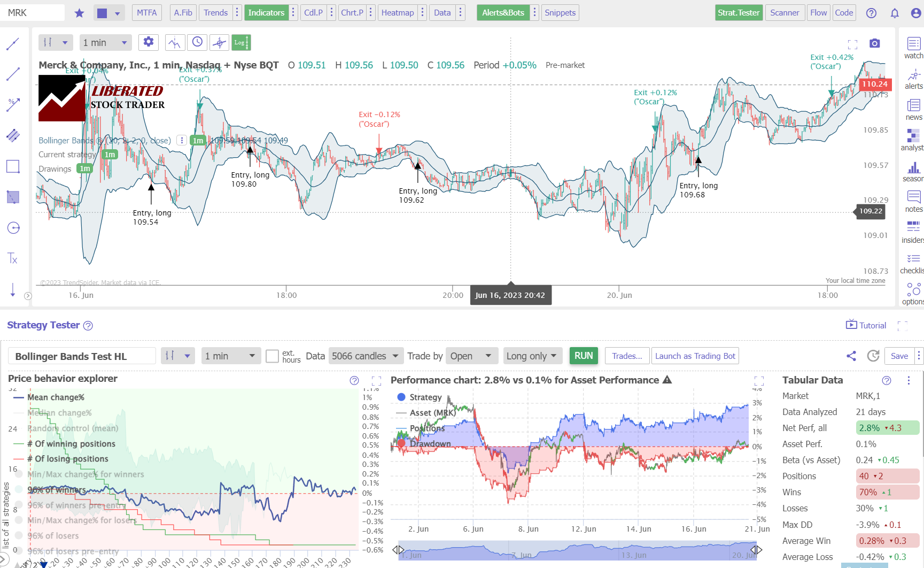The height and width of the screenshot is (568, 924).
Task: Open the Trade by Open dropdown
Action: 472,356
